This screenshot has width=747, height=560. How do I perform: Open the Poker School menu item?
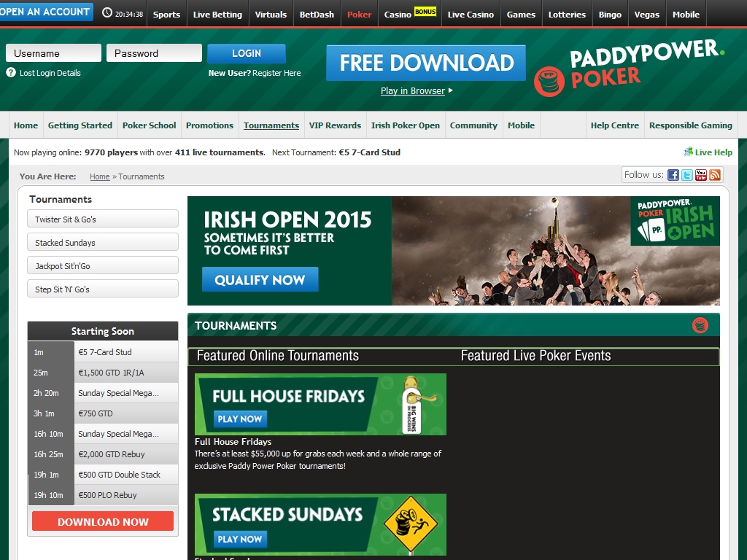(x=149, y=125)
